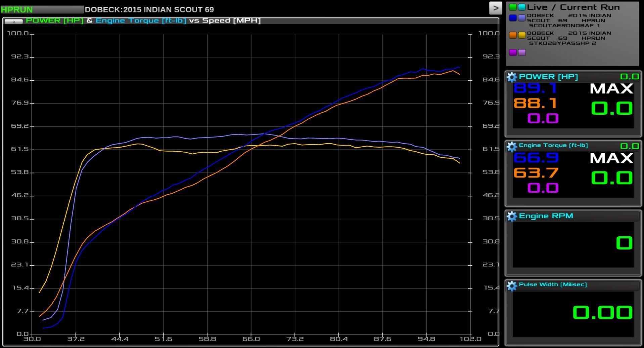Screen dimensions: 644x348
Task: Click the 66.0 label on the speed axis
Action: tap(251, 339)
